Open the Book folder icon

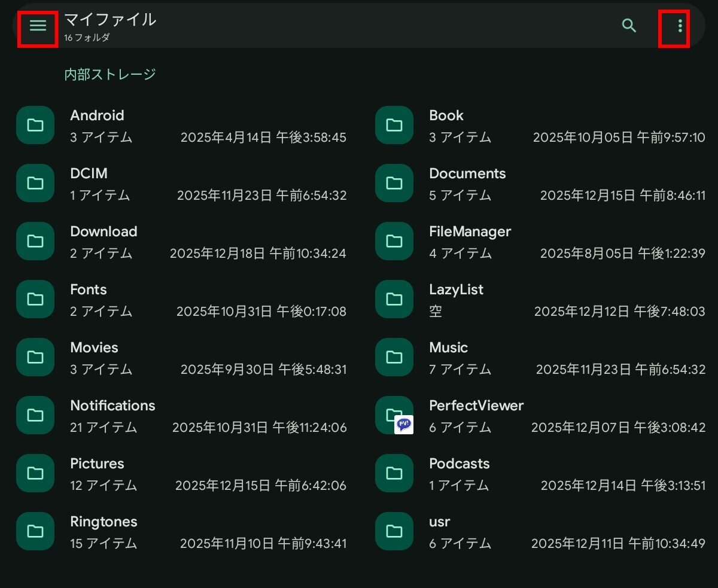(394, 125)
